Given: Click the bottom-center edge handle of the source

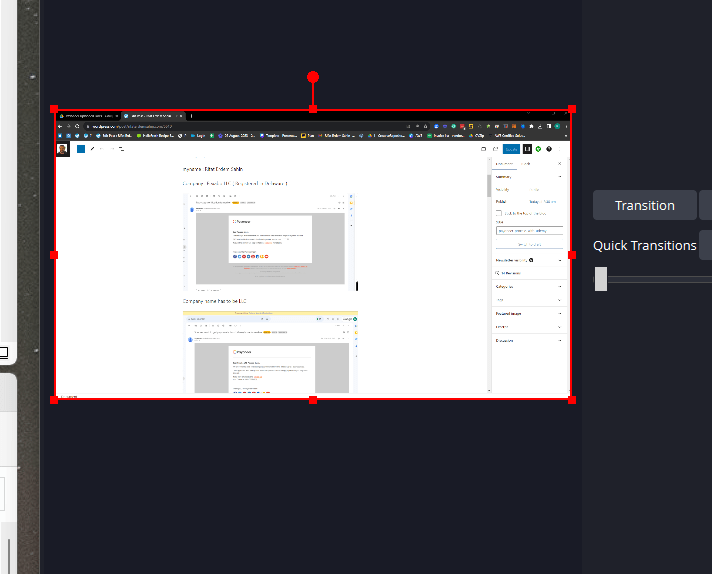Looking at the screenshot, I should (313, 400).
